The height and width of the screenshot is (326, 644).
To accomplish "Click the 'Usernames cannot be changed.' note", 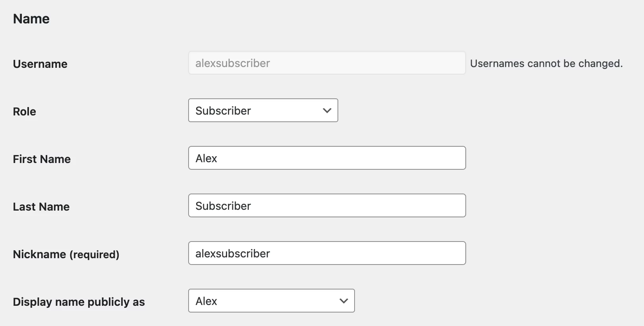I will pos(546,63).
